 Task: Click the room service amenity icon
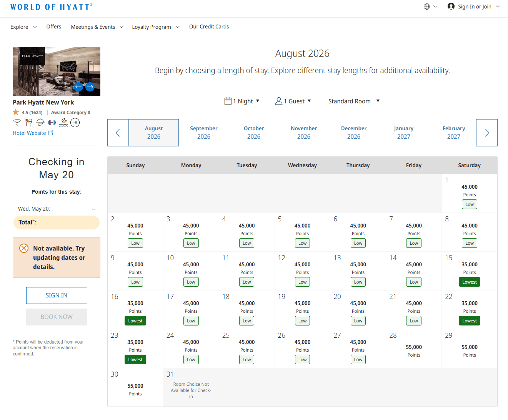(40, 123)
